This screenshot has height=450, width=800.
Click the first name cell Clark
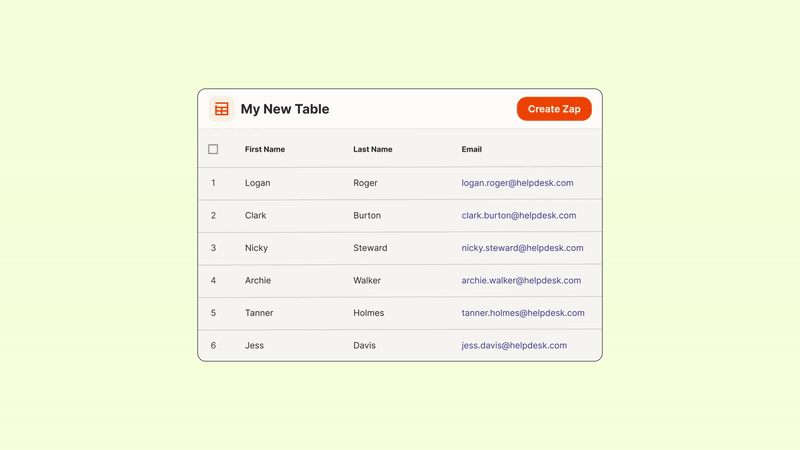pos(256,215)
